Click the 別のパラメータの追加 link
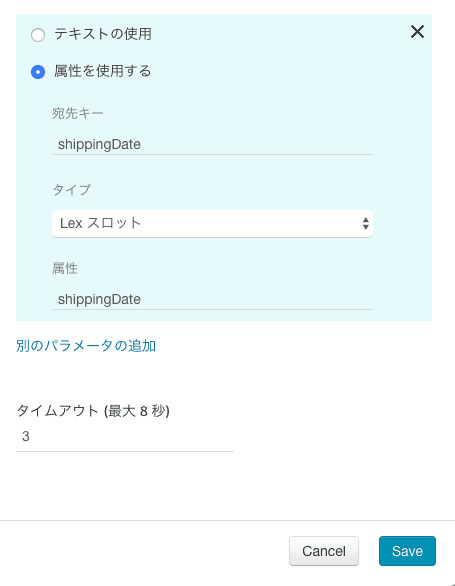Image resolution: width=455 pixels, height=586 pixels. click(x=86, y=346)
